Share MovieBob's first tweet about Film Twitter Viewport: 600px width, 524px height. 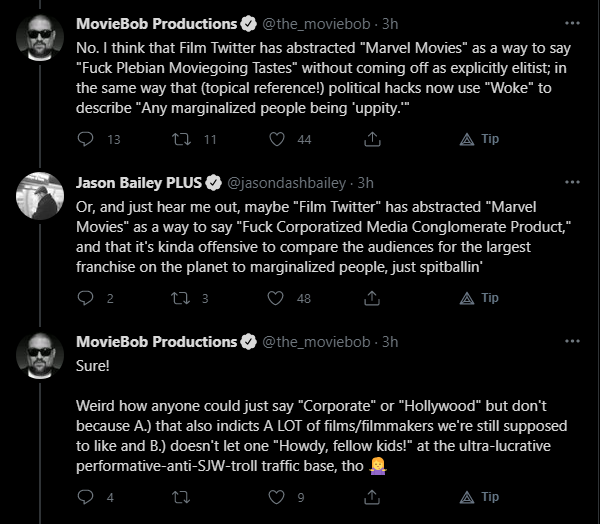372,139
